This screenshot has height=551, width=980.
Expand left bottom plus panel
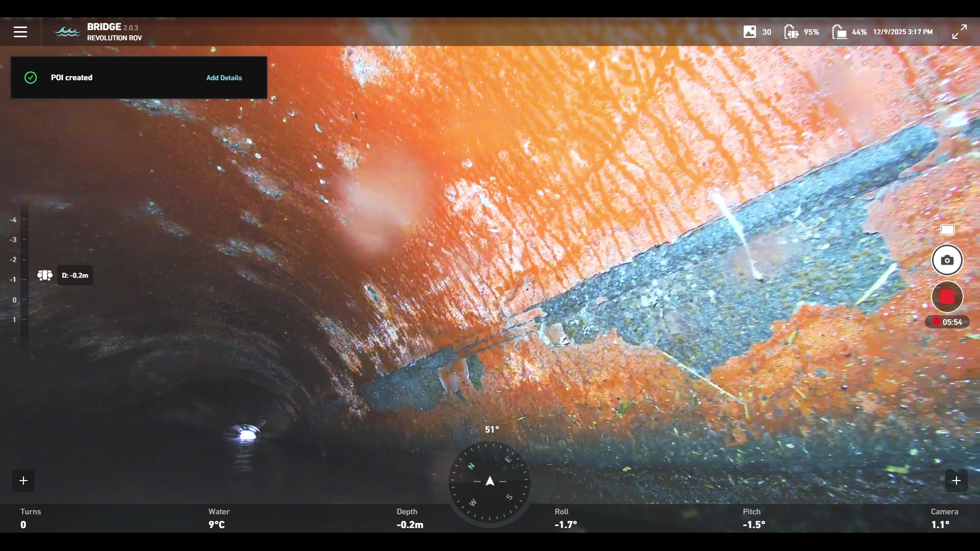23,481
